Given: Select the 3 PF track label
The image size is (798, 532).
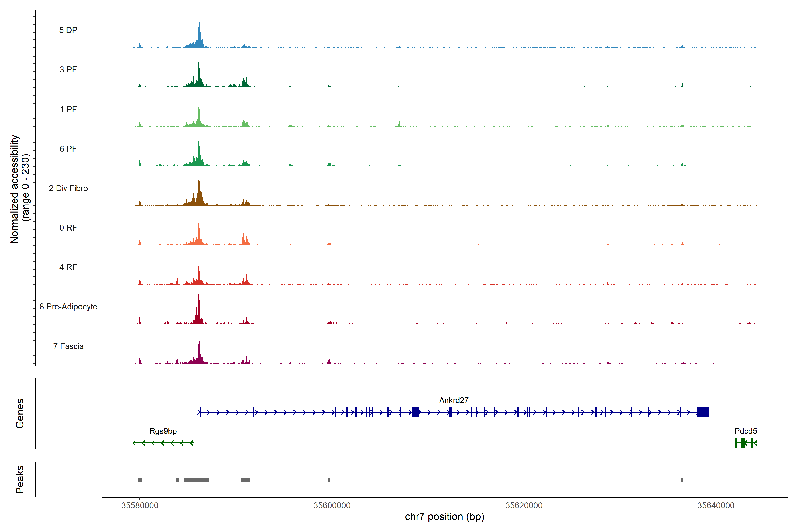Looking at the screenshot, I should 68,70.
